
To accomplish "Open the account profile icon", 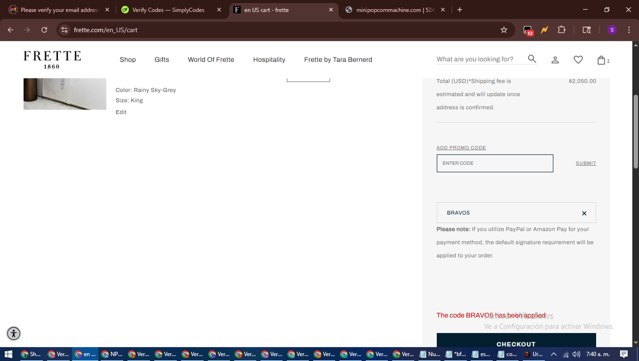I will click(x=555, y=60).
